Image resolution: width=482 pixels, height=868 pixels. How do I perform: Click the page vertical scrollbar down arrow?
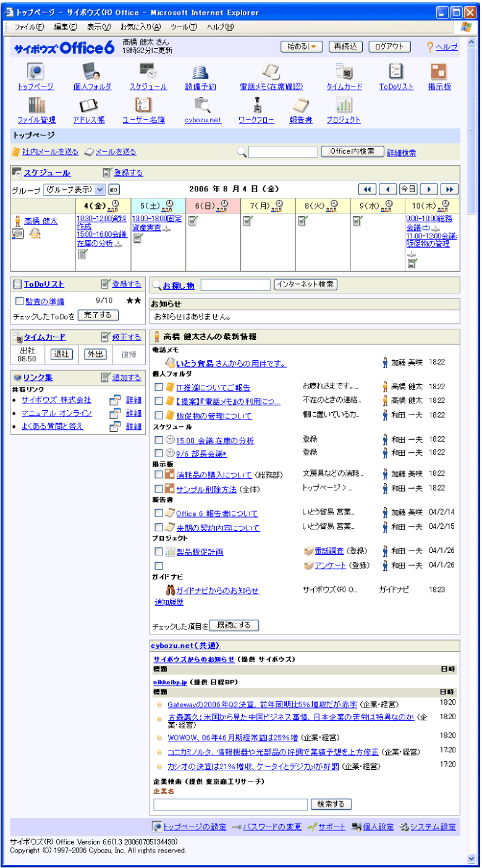point(473,859)
